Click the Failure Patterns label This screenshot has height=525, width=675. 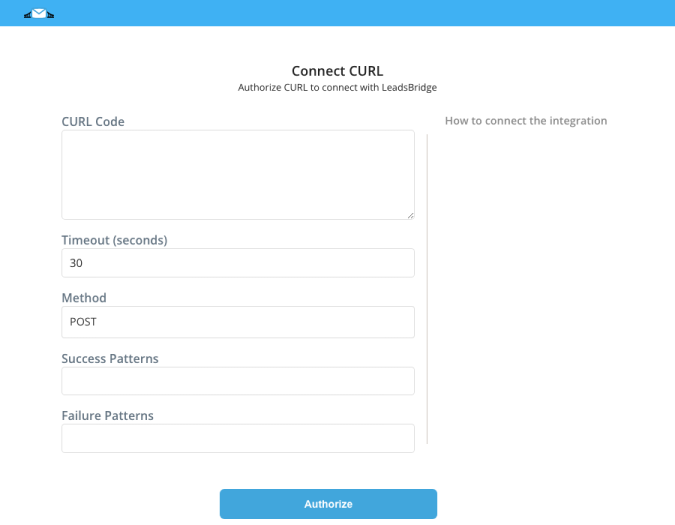[x=108, y=416]
